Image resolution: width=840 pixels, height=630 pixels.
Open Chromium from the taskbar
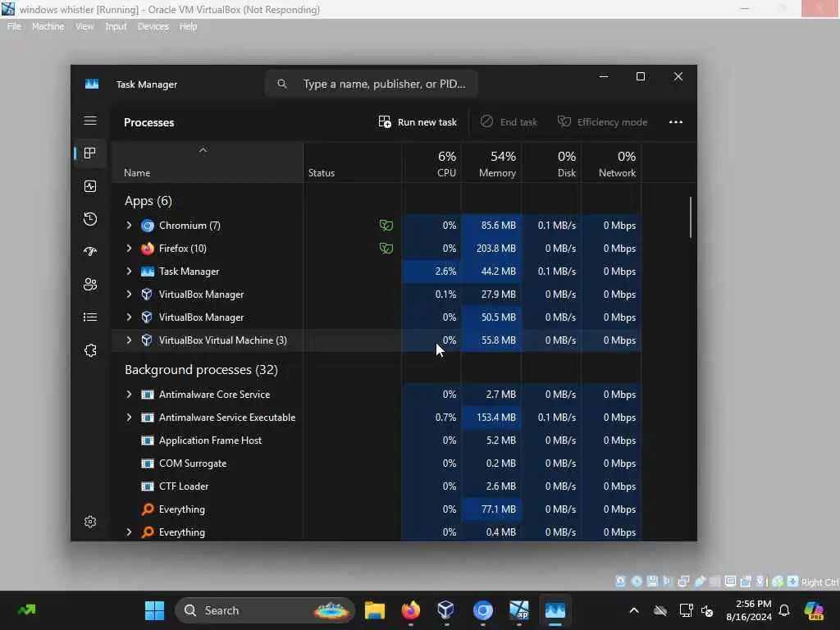click(482, 610)
